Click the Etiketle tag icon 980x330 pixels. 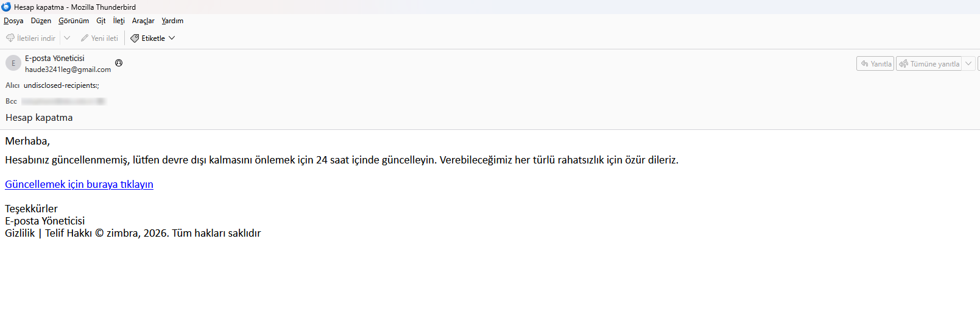(x=135, y=38)
